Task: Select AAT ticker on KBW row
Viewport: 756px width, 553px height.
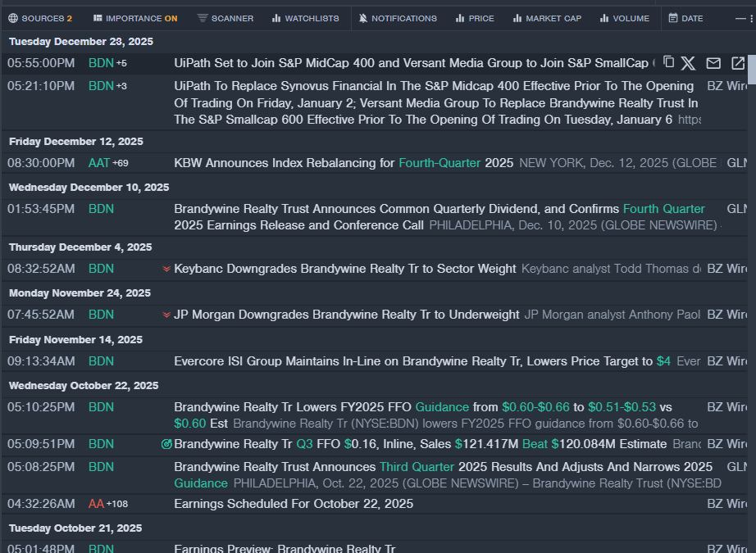Action: (x=99, y=163)
